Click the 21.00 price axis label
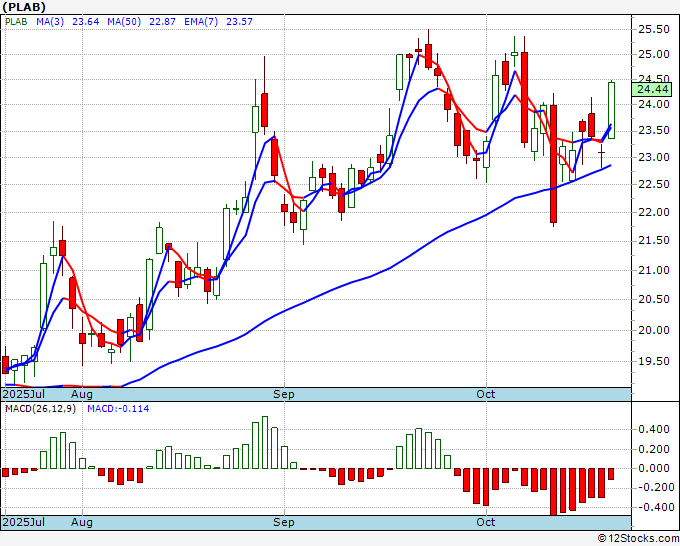 click(654, 270)
